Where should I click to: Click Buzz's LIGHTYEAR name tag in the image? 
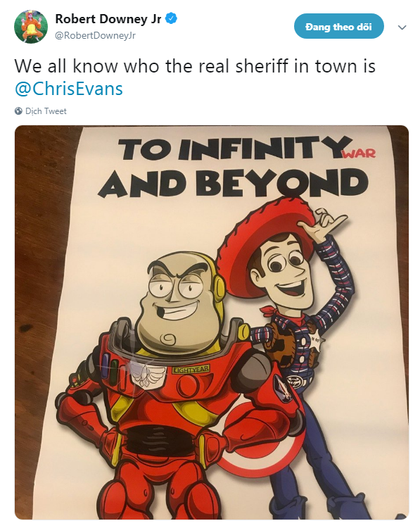[191, 370]
